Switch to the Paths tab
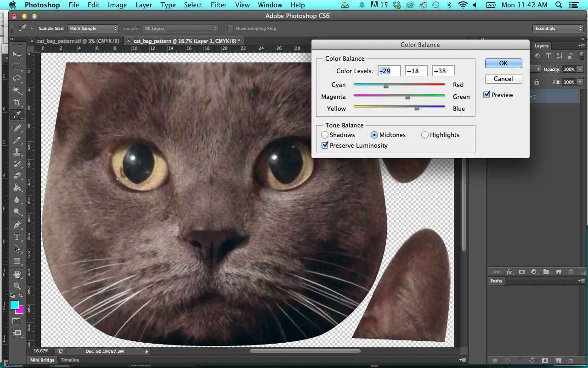The image size is (588, 368). 496,281
